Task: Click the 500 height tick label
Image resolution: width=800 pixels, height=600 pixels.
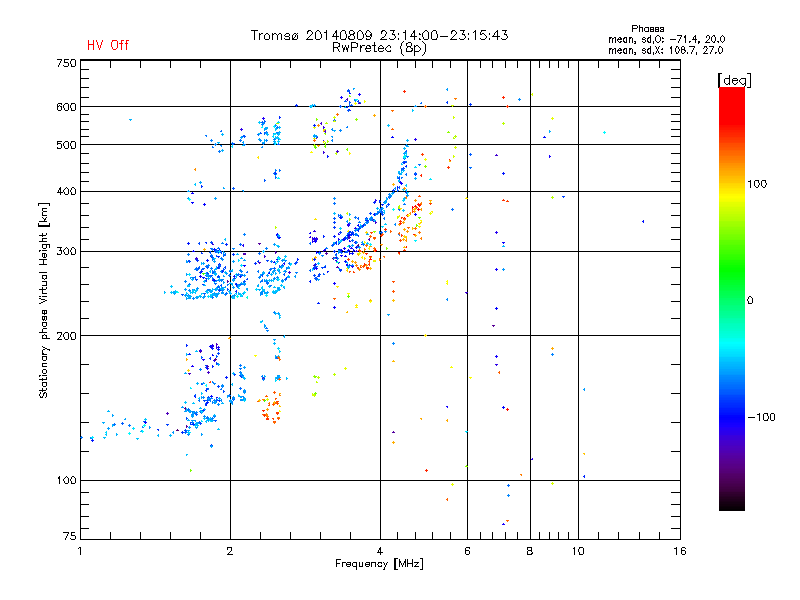Action: pos(66,145)
